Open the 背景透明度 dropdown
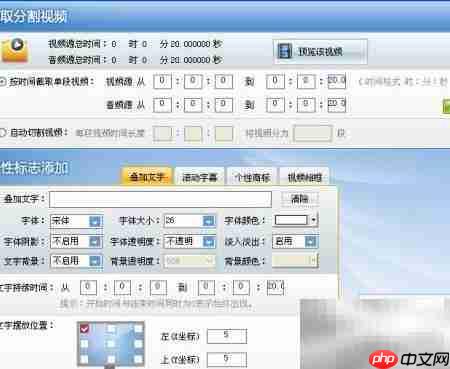This screenshot has width=450, height=369. [x=190, y=261]
